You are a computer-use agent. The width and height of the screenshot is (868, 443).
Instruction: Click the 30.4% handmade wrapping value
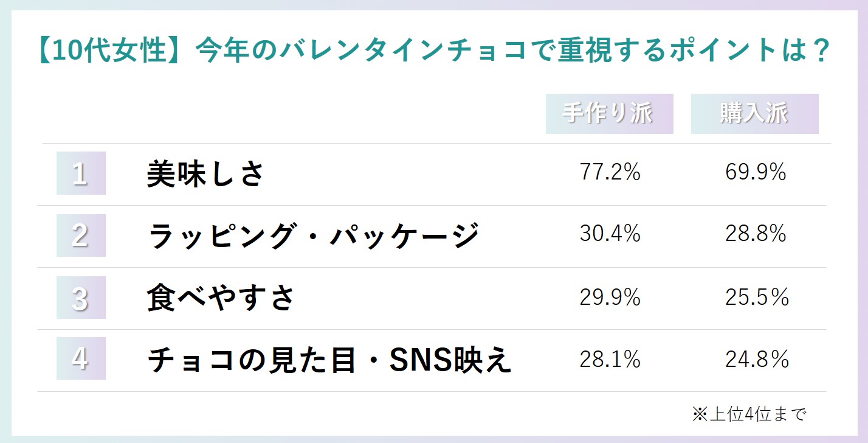click(x=610, y=234)
